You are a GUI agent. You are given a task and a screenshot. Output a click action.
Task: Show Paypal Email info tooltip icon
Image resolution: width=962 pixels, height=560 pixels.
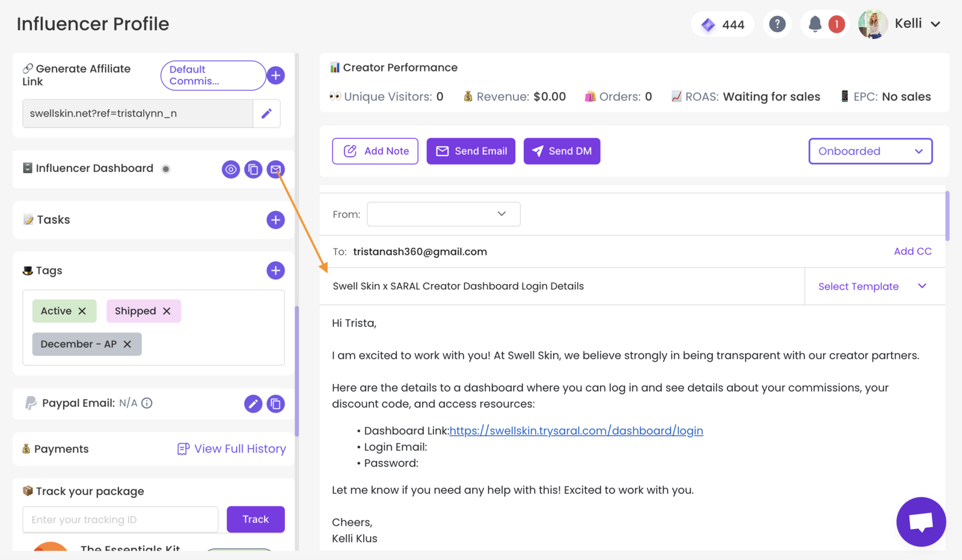[x=147, y=403]
